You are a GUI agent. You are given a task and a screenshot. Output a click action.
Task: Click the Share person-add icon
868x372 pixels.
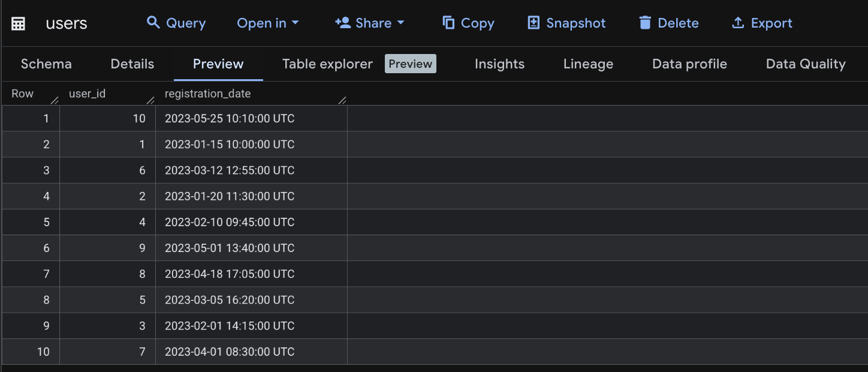coord(343,23)
